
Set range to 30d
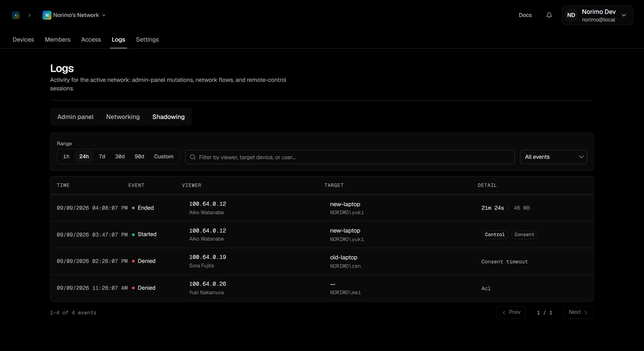tap(120, 156)
